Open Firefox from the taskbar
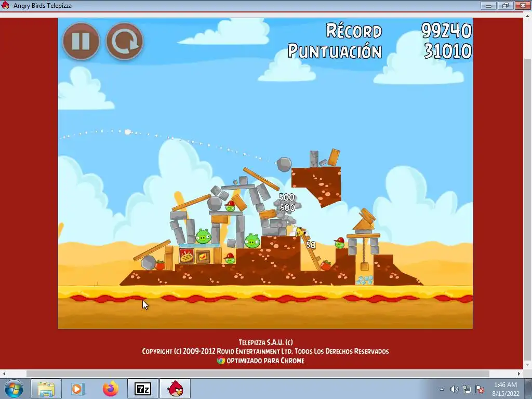Image resolution: width=532 pixels, height=399 pixels. (x=111, y=389)
